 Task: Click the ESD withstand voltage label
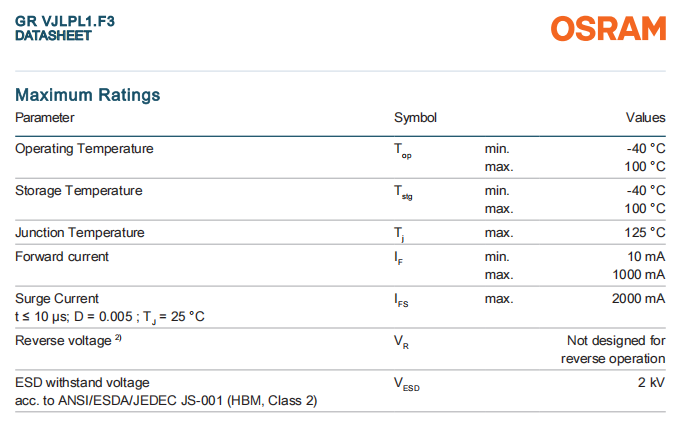[x=82, y=383]
